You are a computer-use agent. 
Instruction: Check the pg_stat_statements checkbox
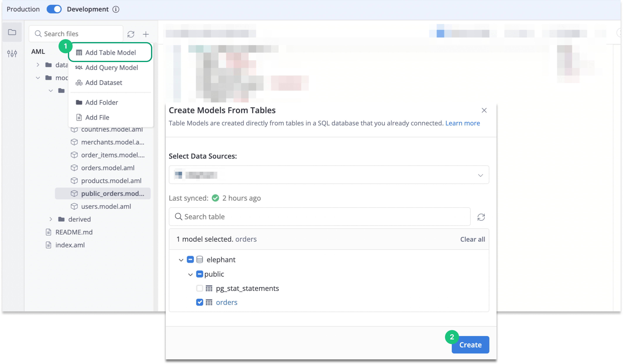pos(199,288)
